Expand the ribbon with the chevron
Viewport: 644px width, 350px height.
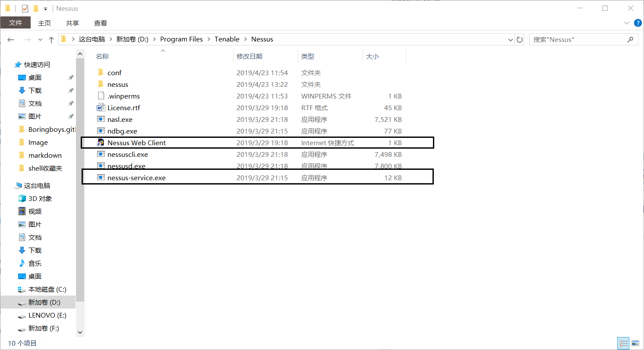pos(627,23)
